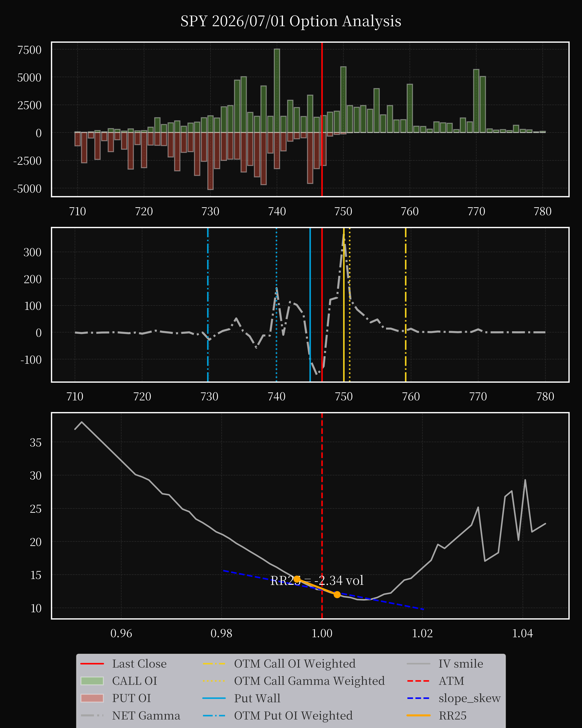Click the 780 x-axis label in top chart
Image resolution: width=582 pixels, height=728 pixels.
click(542, 211)
